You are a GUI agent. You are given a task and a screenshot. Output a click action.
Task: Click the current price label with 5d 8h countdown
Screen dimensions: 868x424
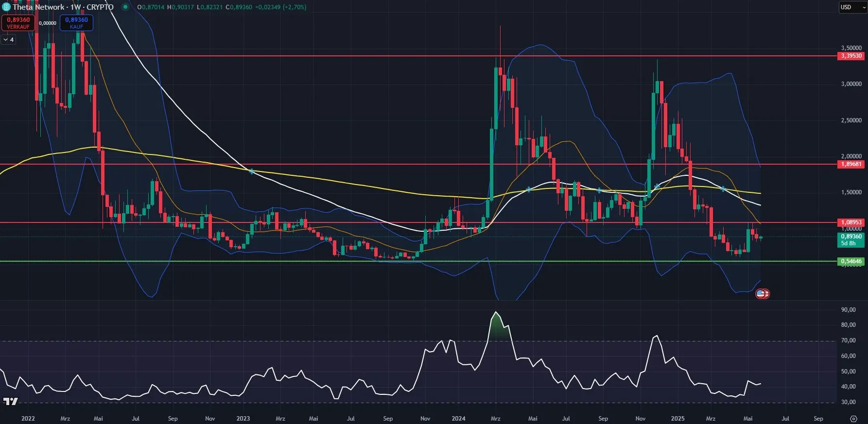coord(851,240)
